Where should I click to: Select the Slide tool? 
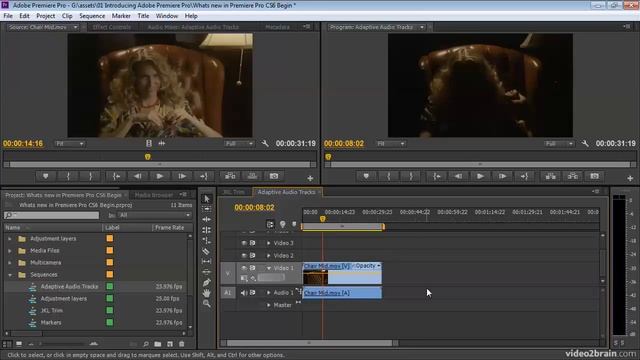tap(207, 272)
